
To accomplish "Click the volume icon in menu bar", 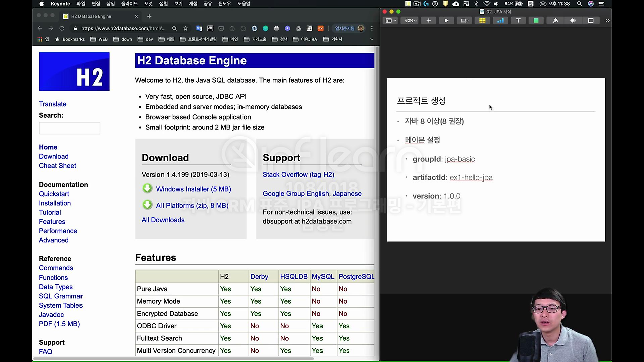I will pos(497,4).
